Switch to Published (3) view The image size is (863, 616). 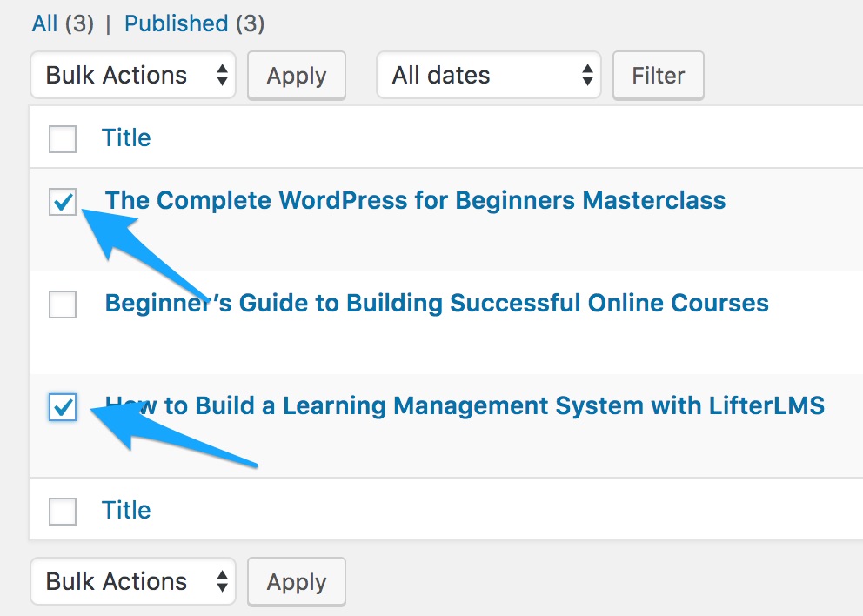[194, 23]
